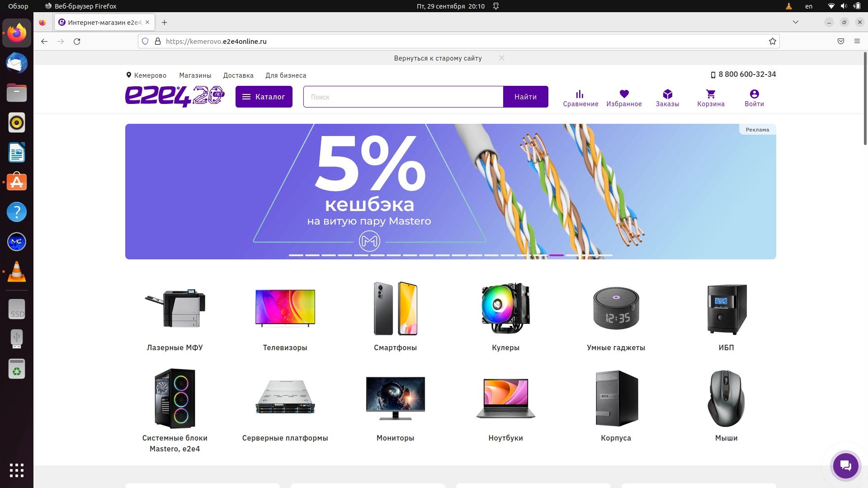
Task: Bookmark page with star icon
Action: pyautogui.click(x=773, y=41)
